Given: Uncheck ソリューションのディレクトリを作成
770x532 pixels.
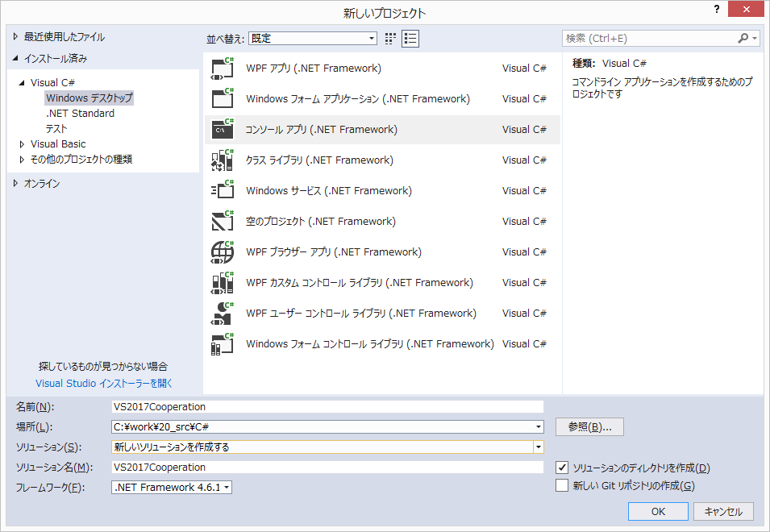Looking at the screenshot, I should coord(560,468).
